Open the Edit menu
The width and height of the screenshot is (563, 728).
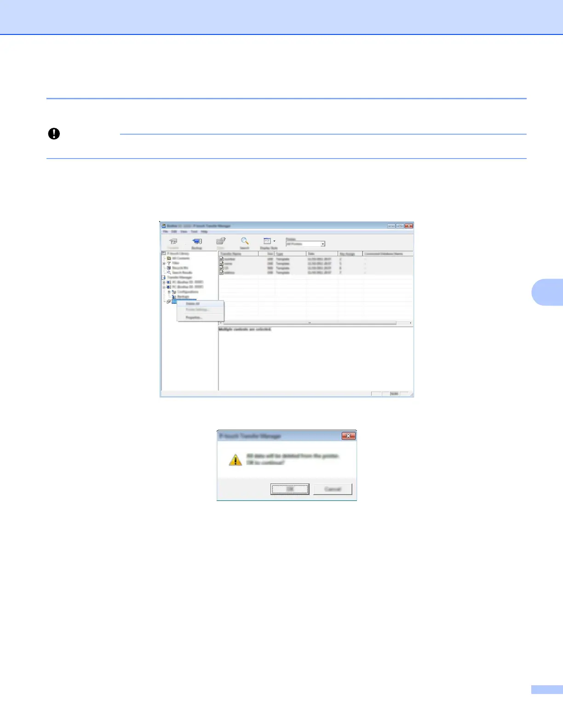click(174, 232)
